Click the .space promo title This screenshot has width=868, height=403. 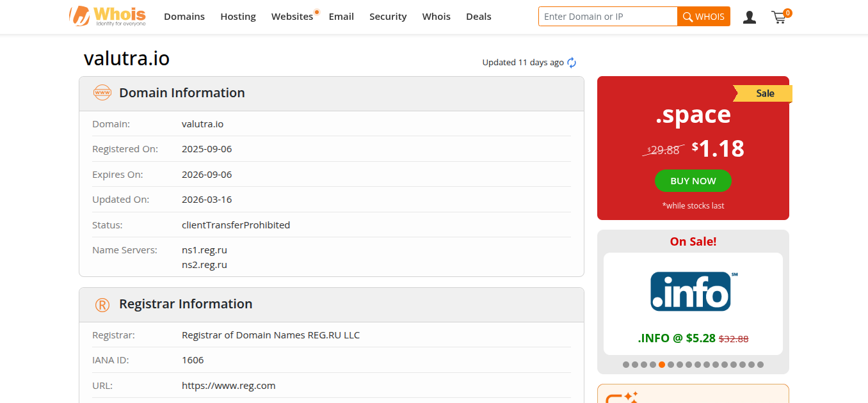point(693,115)
